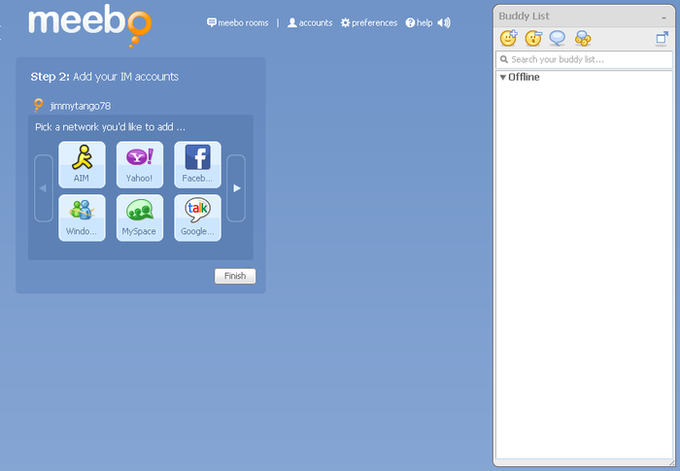Click the Finish button
The height and width of the screenshot is (471, 680).
pyautogui.click(x=235, y=276)
